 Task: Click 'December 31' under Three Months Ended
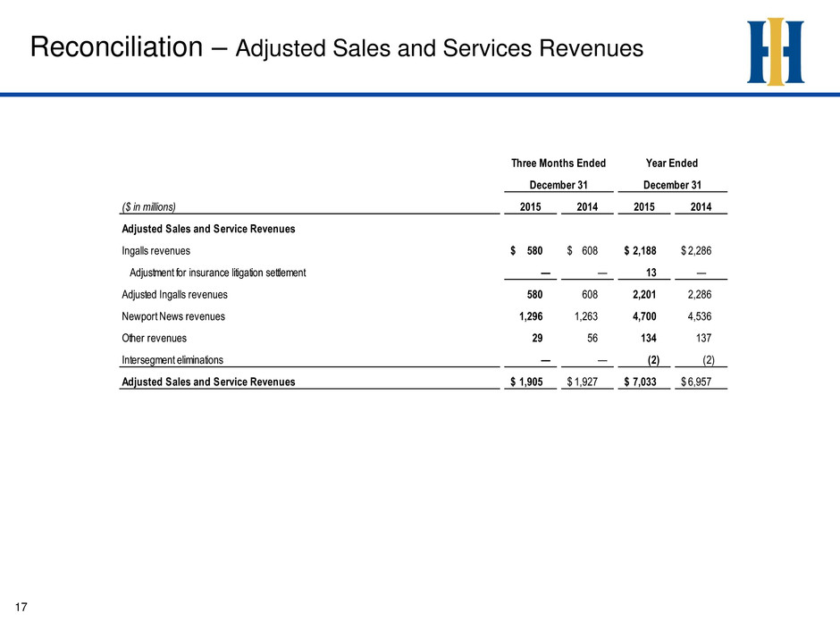(x=559, y=185)
